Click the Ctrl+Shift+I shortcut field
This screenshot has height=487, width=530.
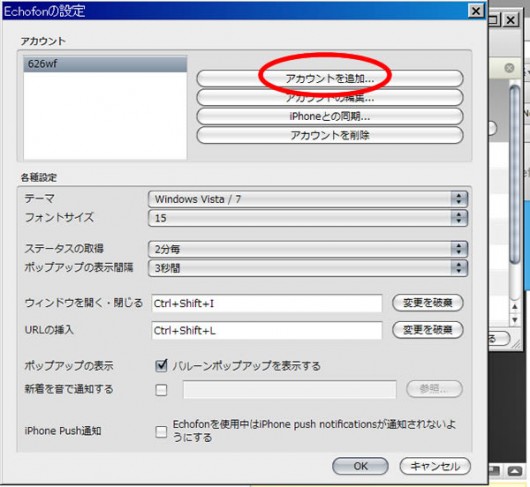coord(267,303)
